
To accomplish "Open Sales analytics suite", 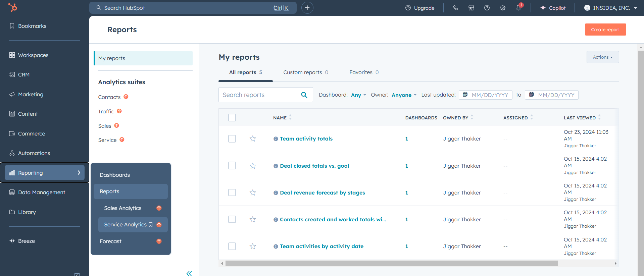I will [105, 126].
